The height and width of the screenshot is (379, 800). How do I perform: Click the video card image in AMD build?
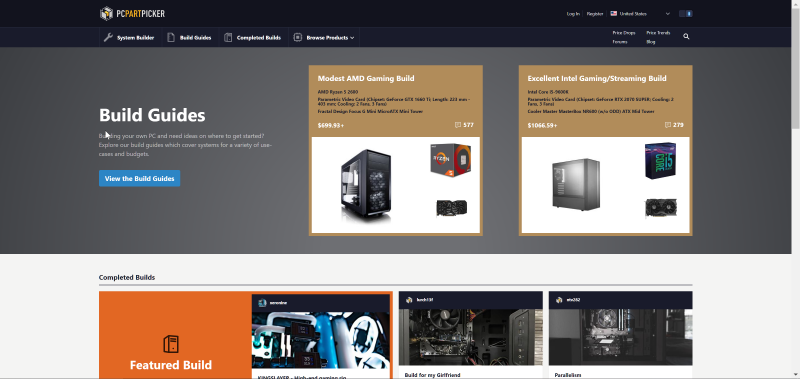coord(451,208)
